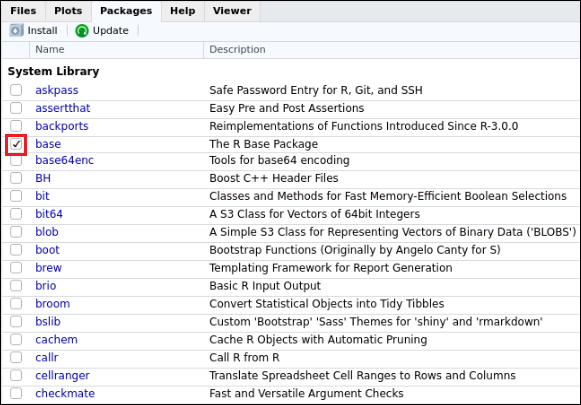Tick the callr package checkbox
This screenshot has height=405, width=581.
[16, 358]
